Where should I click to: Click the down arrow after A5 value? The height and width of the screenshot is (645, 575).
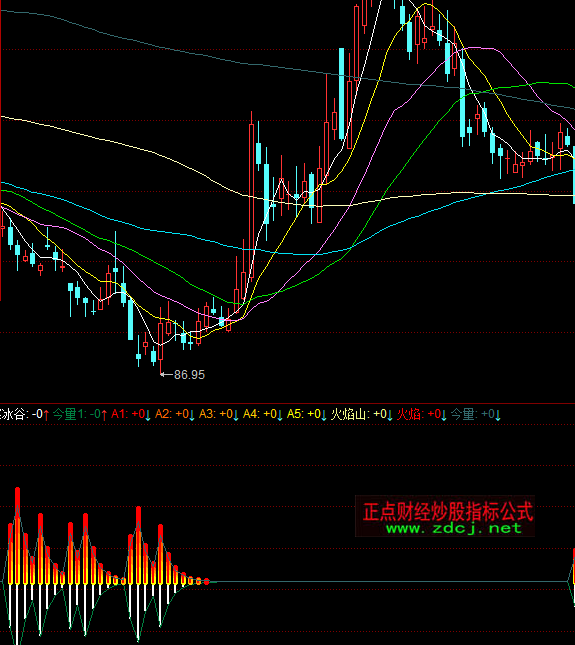click(x=324, y=415)
